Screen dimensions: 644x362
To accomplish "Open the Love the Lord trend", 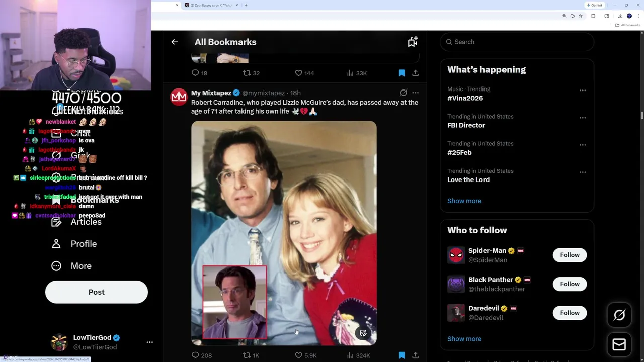I will tap(468, 179).
